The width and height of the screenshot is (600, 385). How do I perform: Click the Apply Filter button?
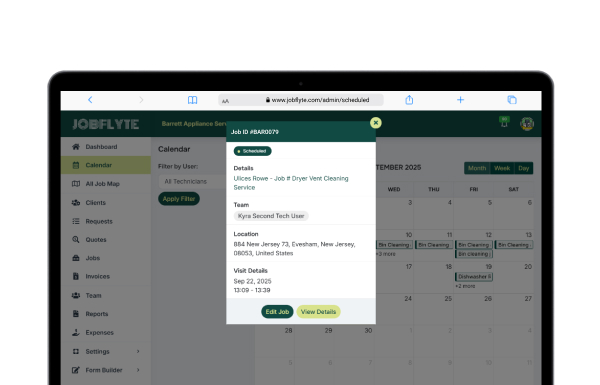[x=179, y=199]
